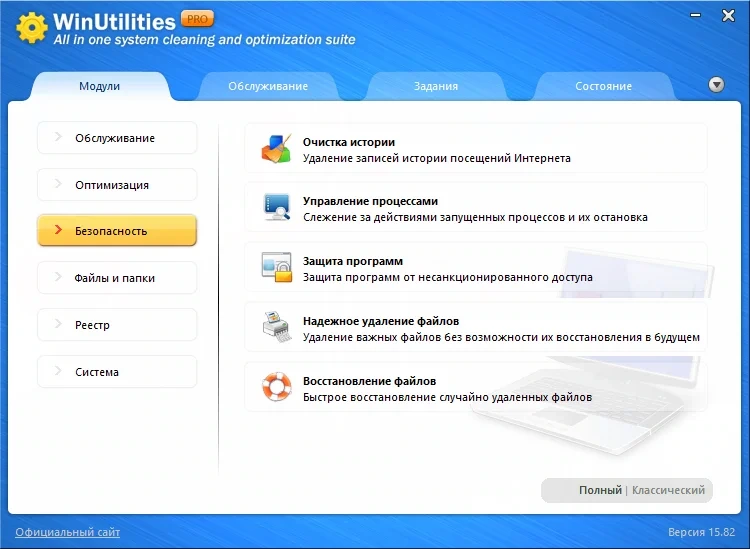The image size is (750, 549).
Task: Switch to the Обслуживание tab
Action: click(x=268, y=86)
